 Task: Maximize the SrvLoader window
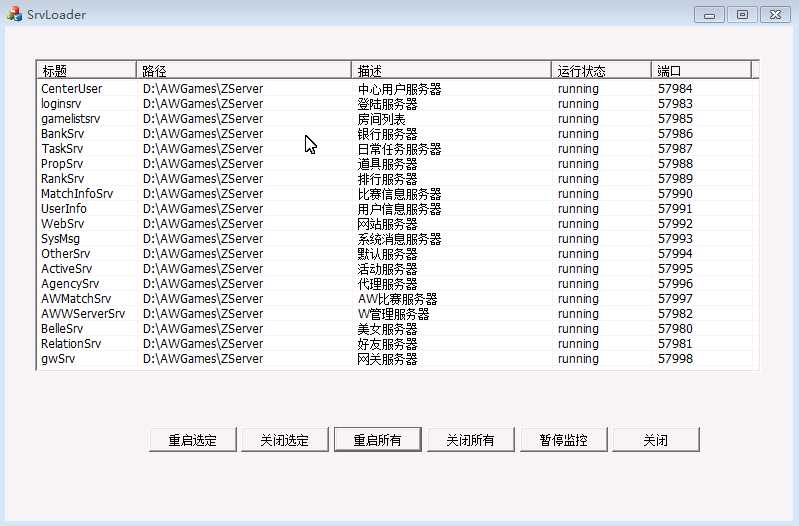pos(742,15)
